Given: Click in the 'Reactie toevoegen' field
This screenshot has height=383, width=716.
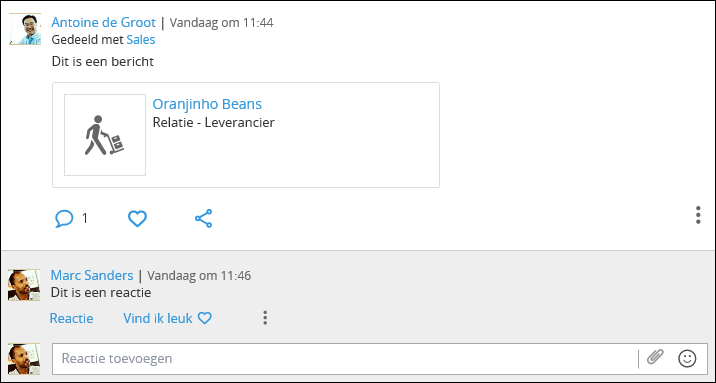Looking at the screenshot, I should click(x=345, y=358).
